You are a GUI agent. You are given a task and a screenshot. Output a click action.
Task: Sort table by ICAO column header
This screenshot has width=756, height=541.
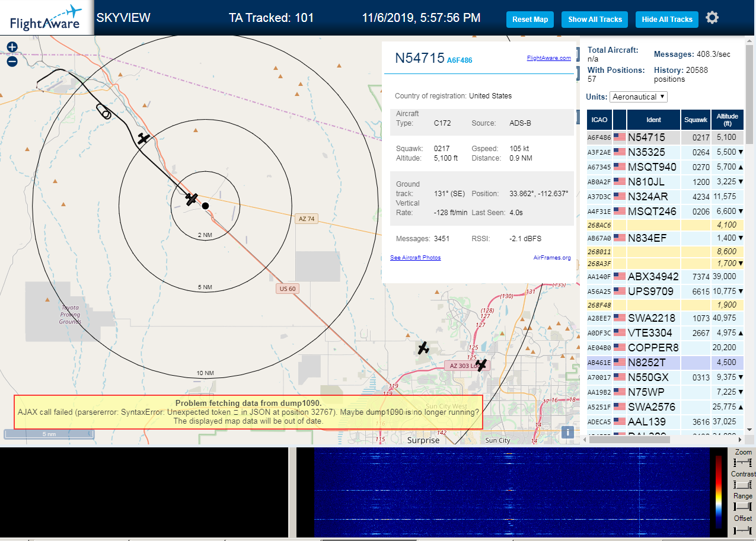click(599, 120)
